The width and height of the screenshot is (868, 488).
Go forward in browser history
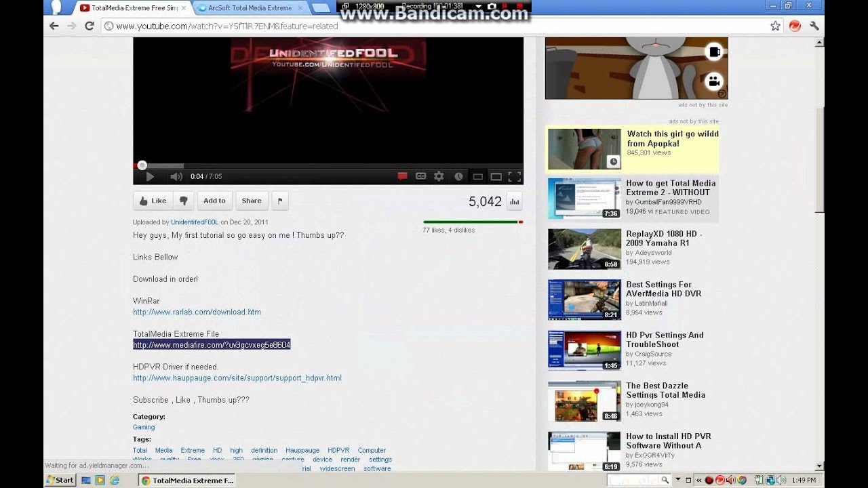point(71,26)
